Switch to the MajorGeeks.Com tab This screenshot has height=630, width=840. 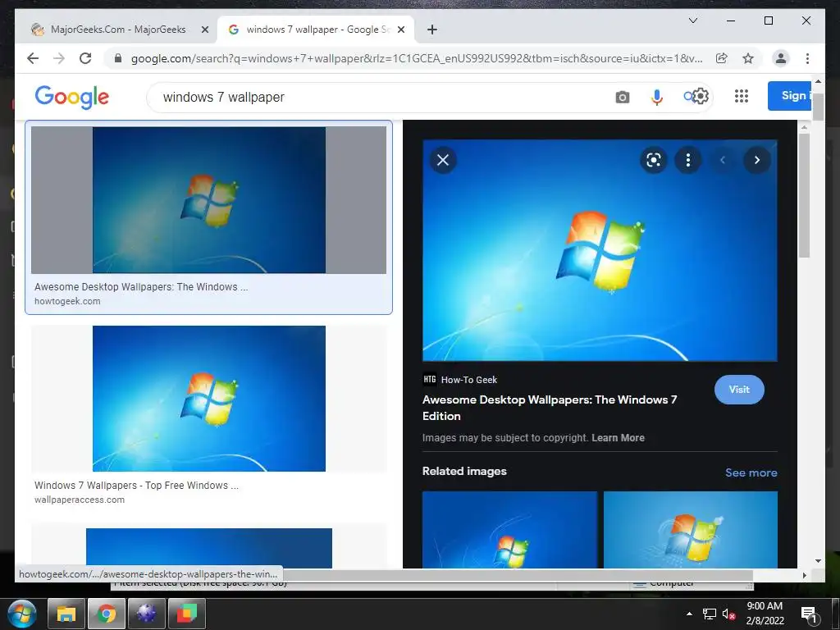[x=118, y=30]
